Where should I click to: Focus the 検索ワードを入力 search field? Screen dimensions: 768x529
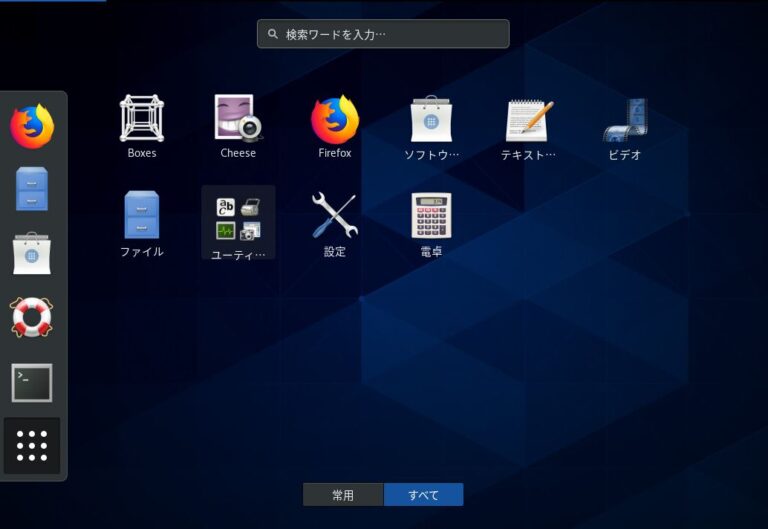(383, 34)
